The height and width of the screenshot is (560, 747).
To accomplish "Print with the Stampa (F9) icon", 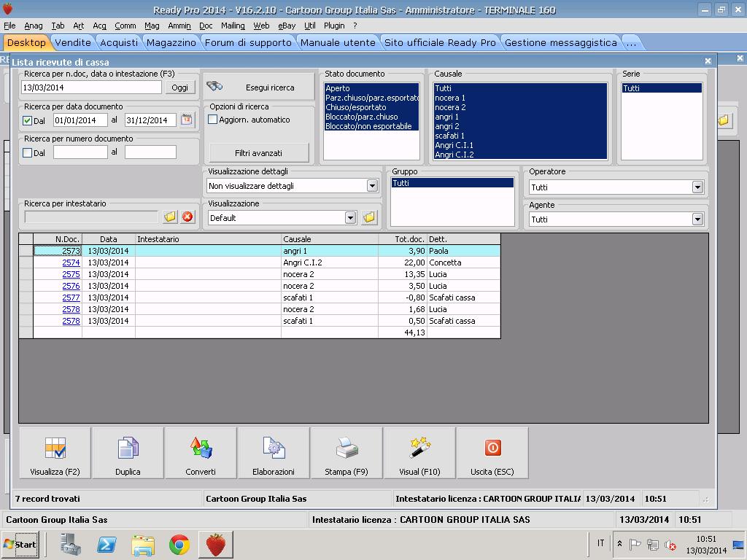I will 347,453.
